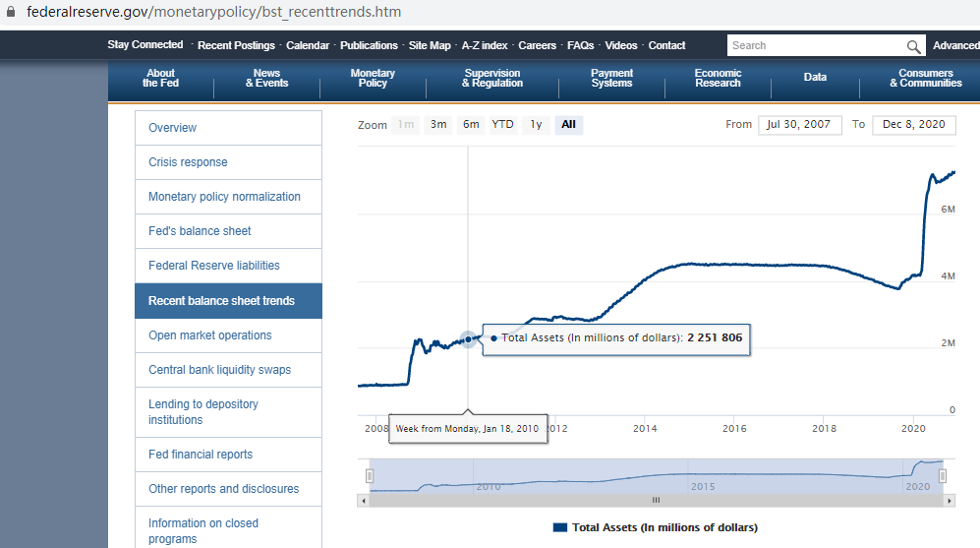This screenshot has width=980, height=548.
Task: Open Fed financial reports page
Action: 228,455
